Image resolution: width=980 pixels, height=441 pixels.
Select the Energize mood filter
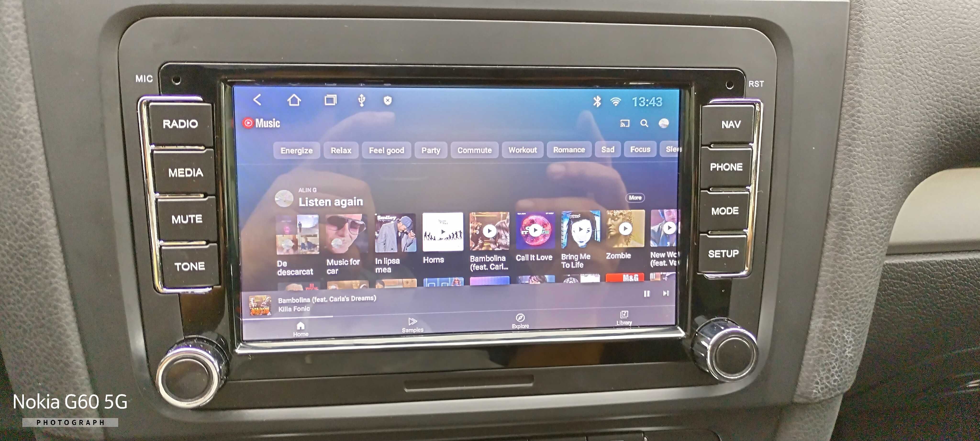click(296, 150)
